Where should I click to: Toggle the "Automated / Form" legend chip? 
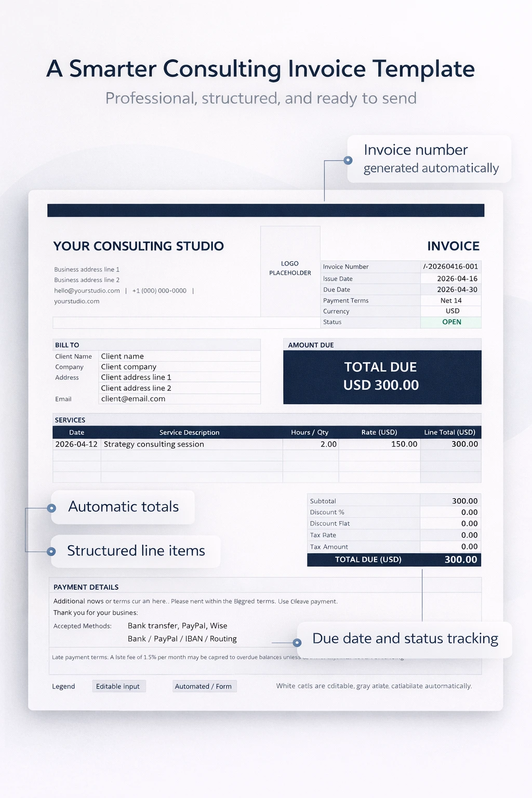[x=204, y=686]
